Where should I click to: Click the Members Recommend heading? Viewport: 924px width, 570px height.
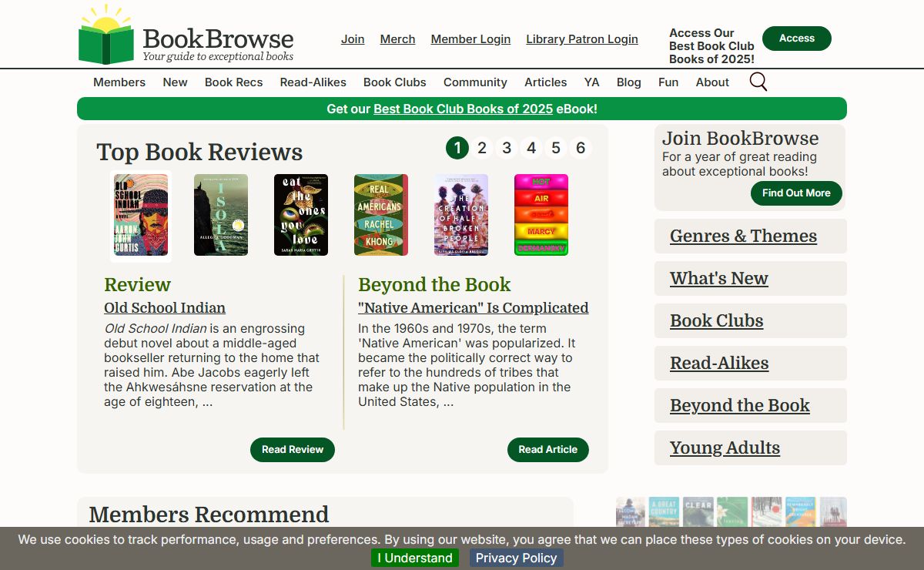(x=209, y=515)
